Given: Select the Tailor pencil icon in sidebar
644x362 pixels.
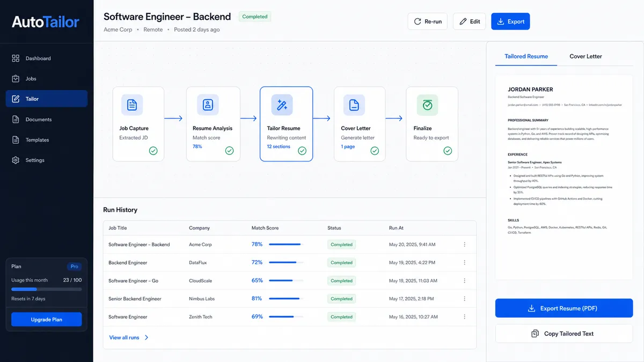Looking at the screenshot, I should [16, 99].
